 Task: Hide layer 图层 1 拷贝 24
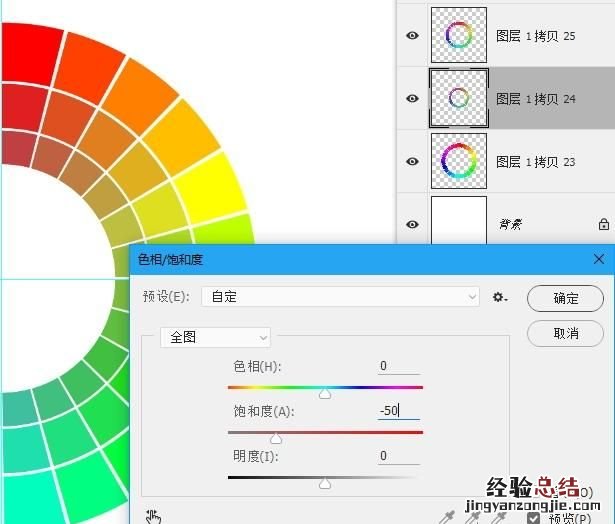pyautogui.click(x=412, y=98)
